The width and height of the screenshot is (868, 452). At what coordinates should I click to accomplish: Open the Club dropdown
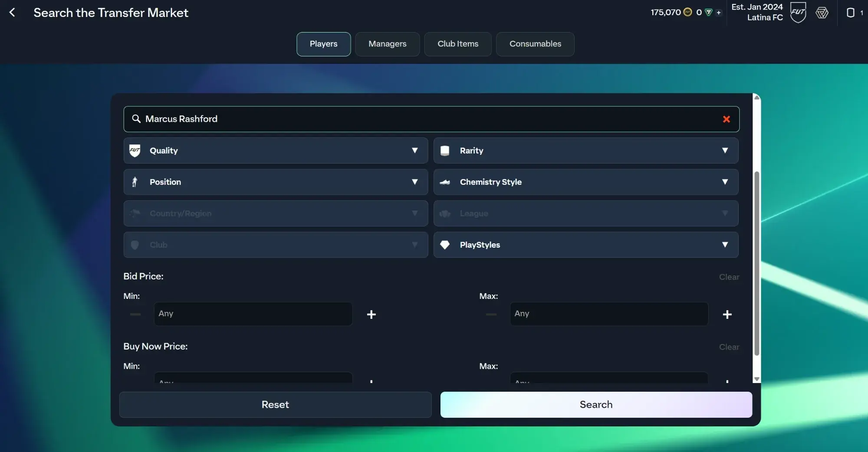tap(276, 245)
